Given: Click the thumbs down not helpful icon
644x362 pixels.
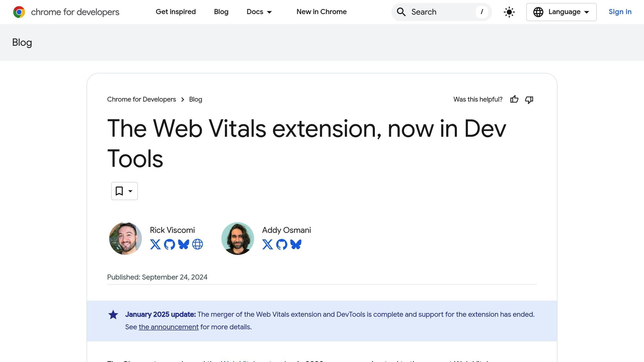Looking at the screenshot, I should click(x=529, y=100).
